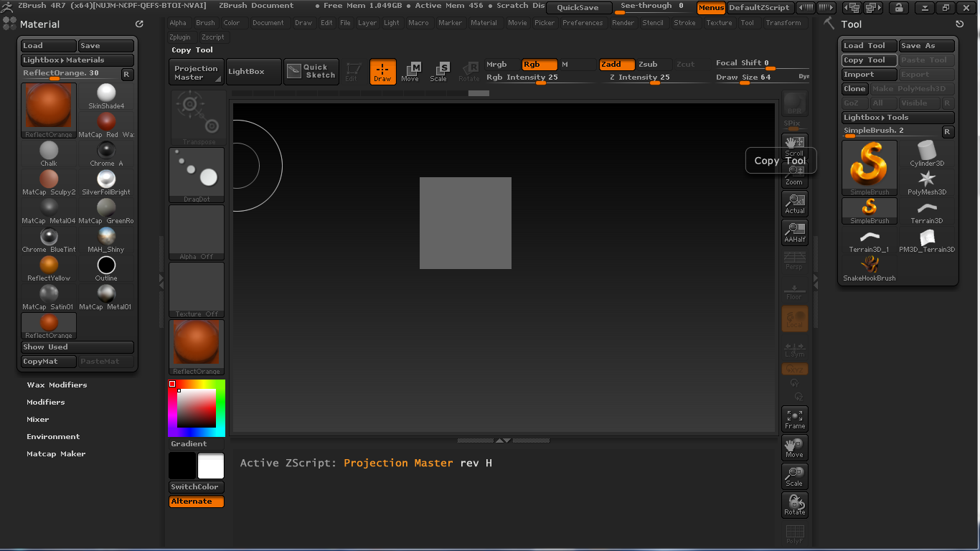
Task: Toggle the Menus button
Action: 711,8
